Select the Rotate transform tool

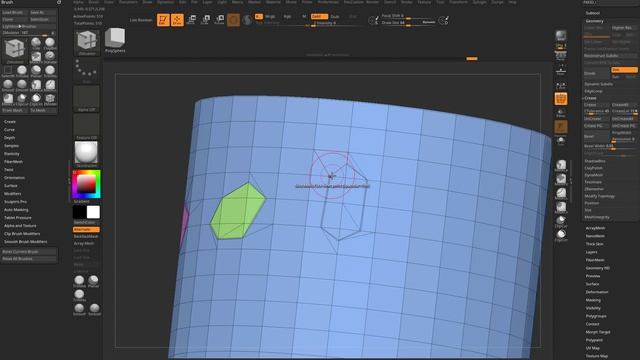(220, 20)
